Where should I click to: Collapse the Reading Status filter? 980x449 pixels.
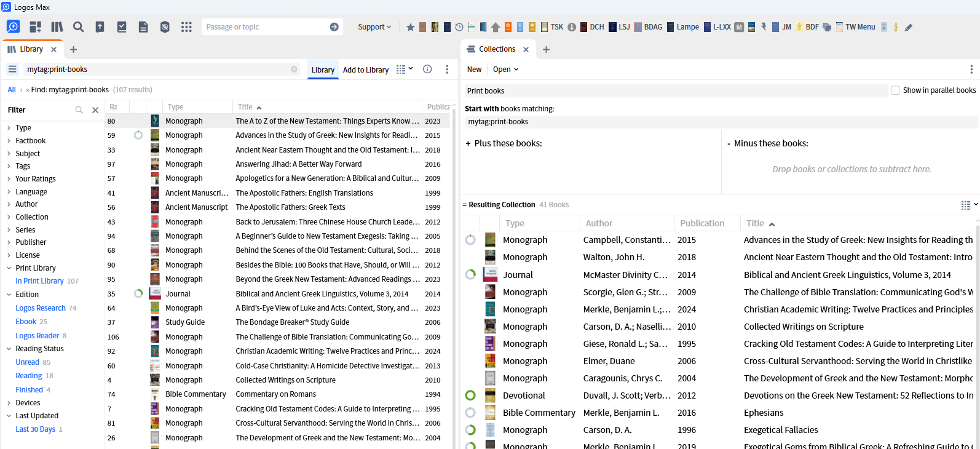coord(9,349)
